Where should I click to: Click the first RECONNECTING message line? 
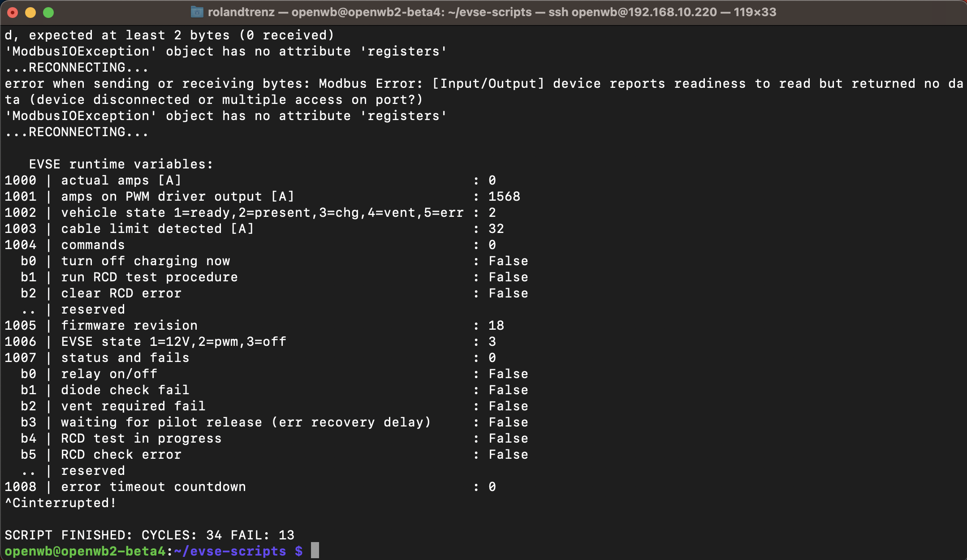point(77,68)
